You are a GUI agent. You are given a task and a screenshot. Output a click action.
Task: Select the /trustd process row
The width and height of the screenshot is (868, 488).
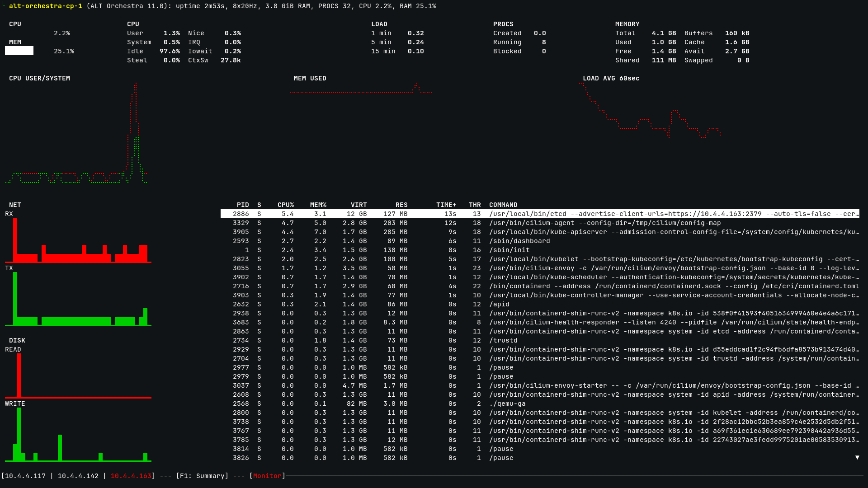pos(540,340)
